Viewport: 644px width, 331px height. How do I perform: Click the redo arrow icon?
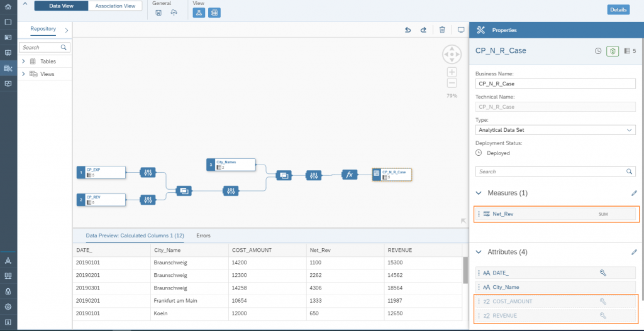[x=423, y=30]
